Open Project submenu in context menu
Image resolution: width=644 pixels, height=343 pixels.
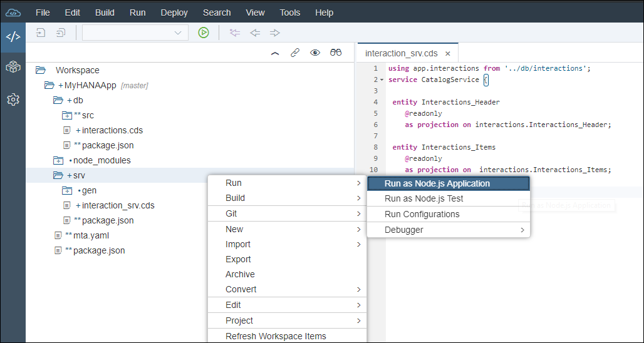click(287, 320)
